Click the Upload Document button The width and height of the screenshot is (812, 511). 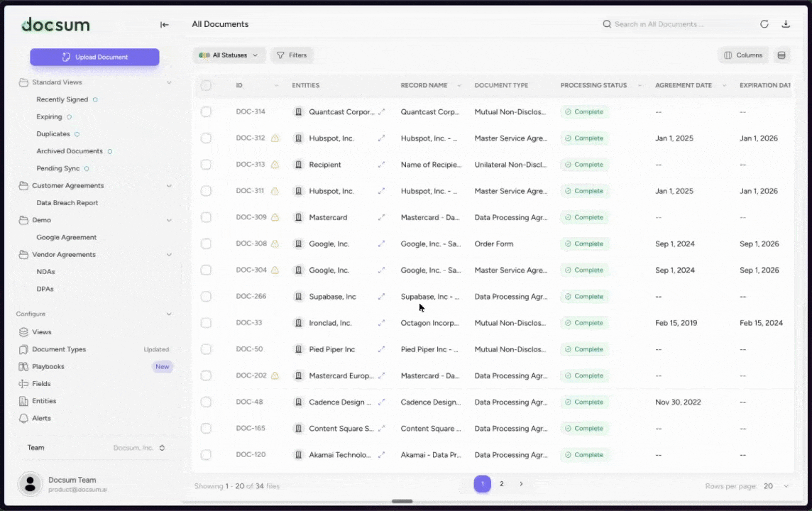pos(95,57)
